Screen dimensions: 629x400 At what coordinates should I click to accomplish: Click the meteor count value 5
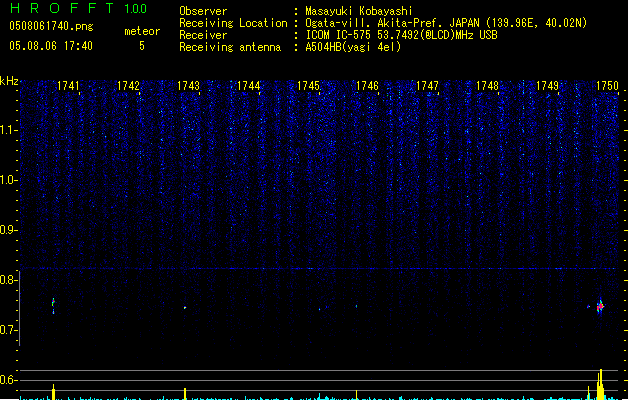141,46
